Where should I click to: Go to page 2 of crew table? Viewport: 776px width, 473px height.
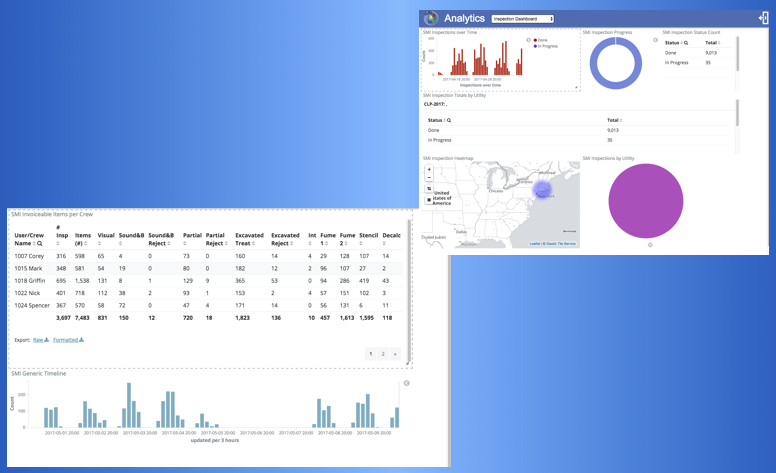coord(383,354)
